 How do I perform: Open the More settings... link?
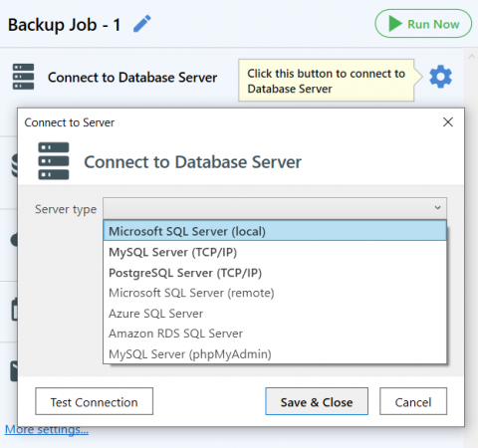[x=47, y=429]
